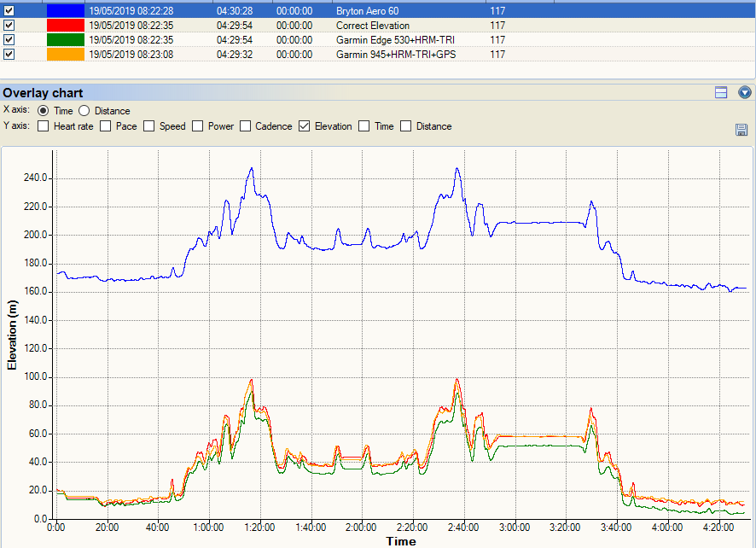Image resolution: width=756 pixels, height=548 pixels.
Task: Uncheck the Garmin Edge 530+HRM-TRI row checkbox
Action: coord(9,39)
